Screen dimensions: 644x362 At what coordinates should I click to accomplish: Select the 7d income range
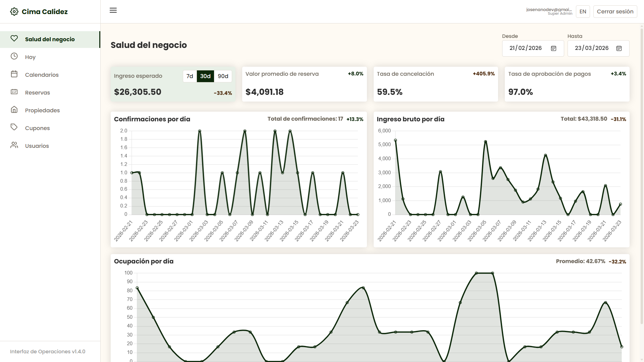pos(190,76)
